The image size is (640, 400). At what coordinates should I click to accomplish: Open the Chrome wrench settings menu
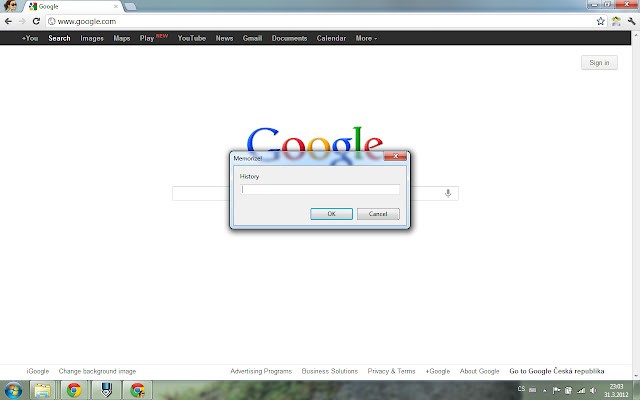pos(630,21)
